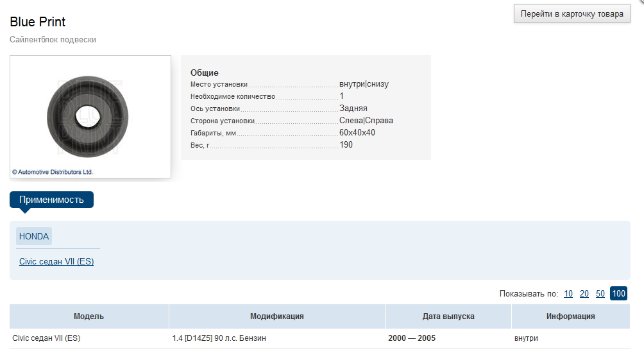Click the 'Показывать по:' label
This screenshot has height=362, width=644.
point(529,293)
